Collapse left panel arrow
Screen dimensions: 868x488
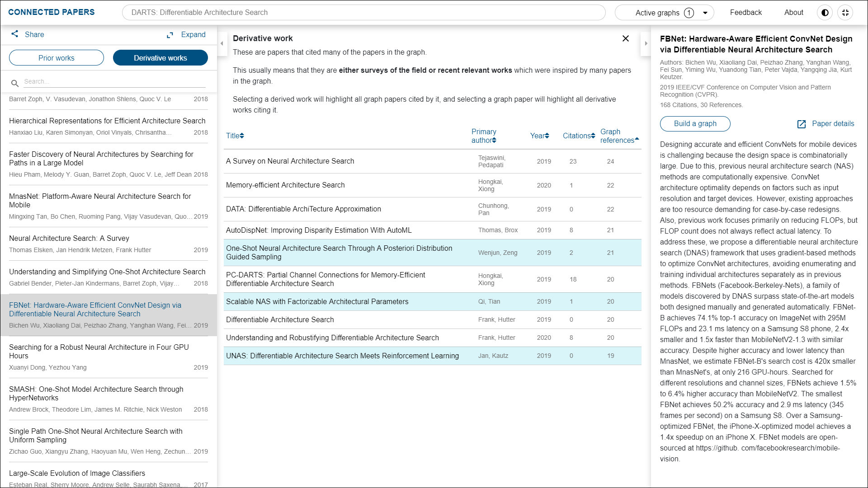(x=222, y=44)
